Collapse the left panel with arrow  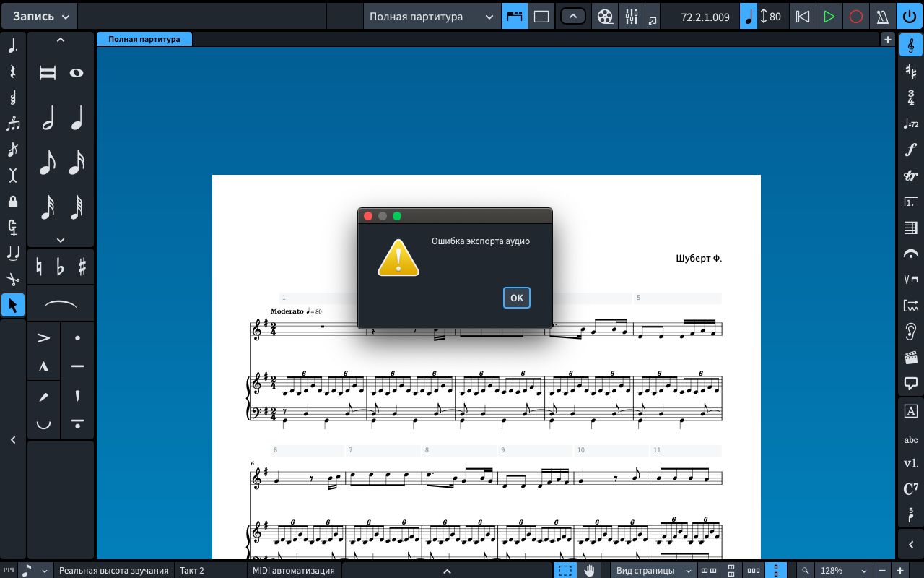[x=13, y=439]
